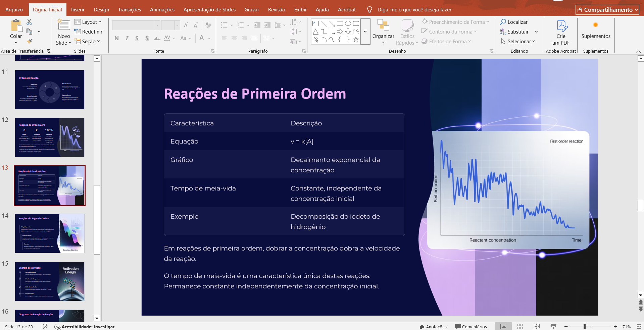644x330 pixels.
Task: Click the zoom slider handle
Action: click(585, 327)
